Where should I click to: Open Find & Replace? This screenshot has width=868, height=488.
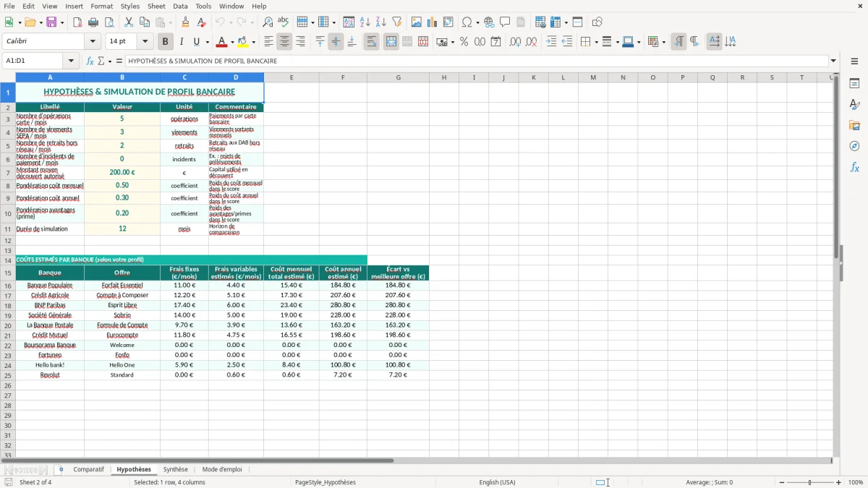(268, 22)
